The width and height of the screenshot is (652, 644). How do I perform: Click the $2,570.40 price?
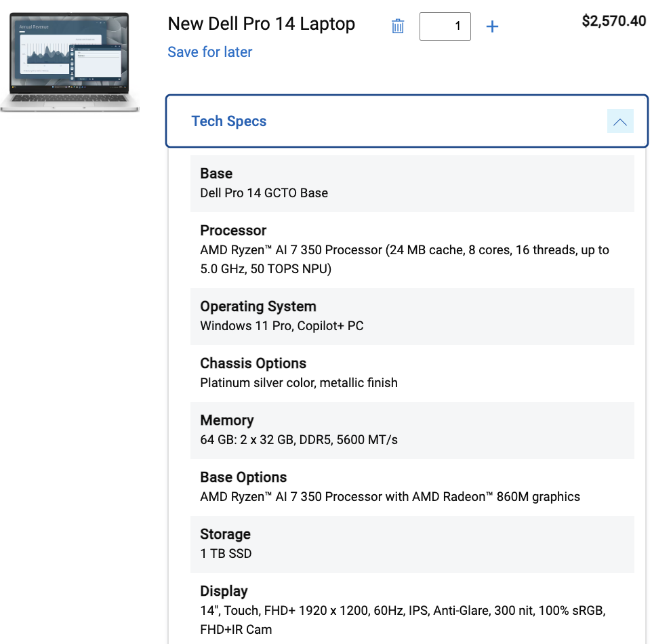click(614, 21)
